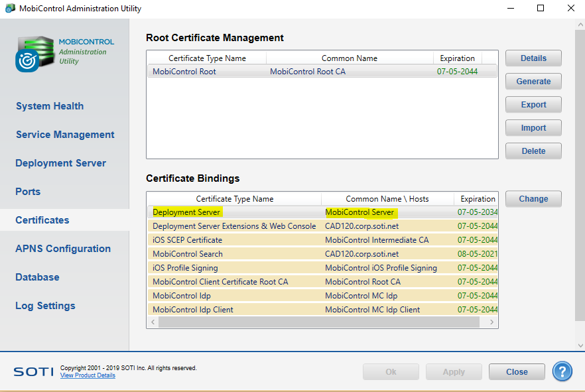Sort bindings by Expiration column header
The height and width of the screenshot is (392, 585).
(476, 199)
